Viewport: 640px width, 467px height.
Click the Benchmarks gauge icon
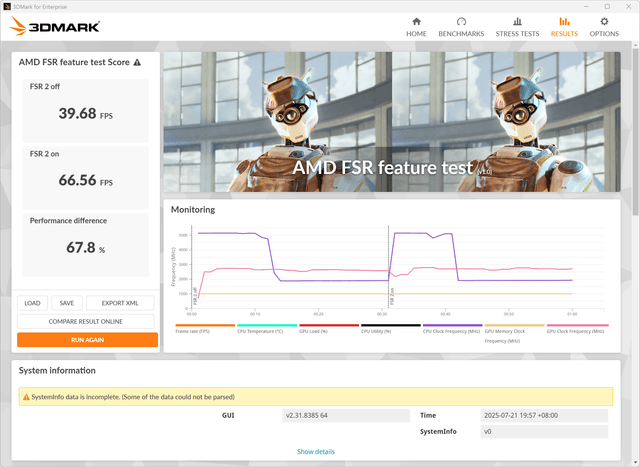tap(461, 21)
